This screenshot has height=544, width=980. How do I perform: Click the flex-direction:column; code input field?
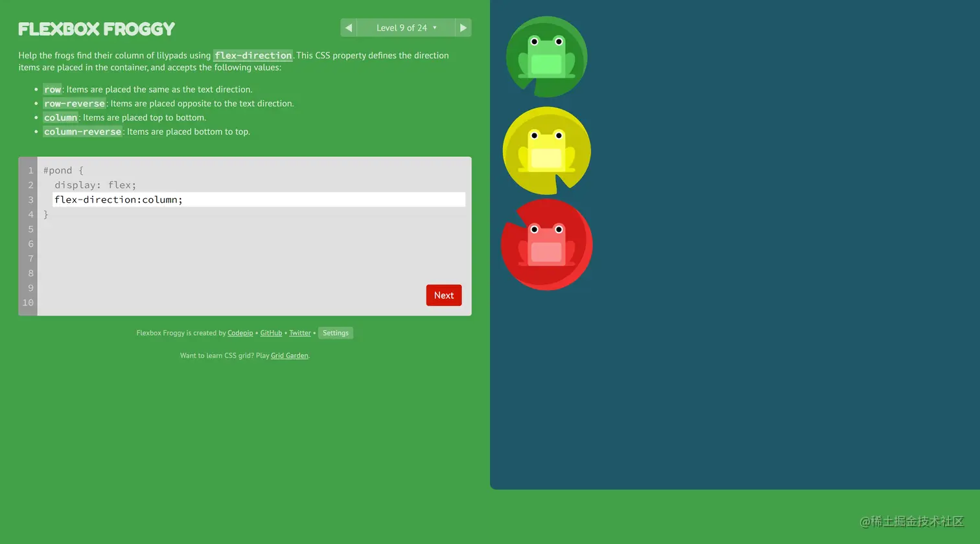tap(259, 199)
